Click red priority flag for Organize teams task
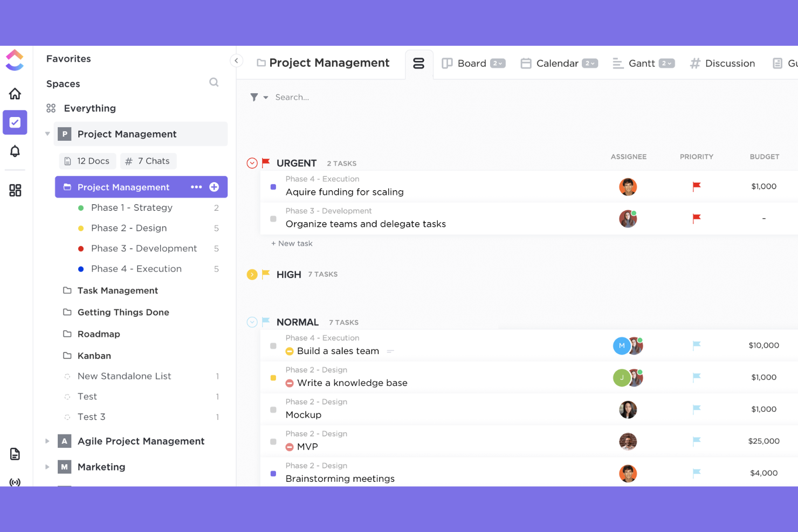The width and height of the screenshot is (798, 532). tap(697, 218)
